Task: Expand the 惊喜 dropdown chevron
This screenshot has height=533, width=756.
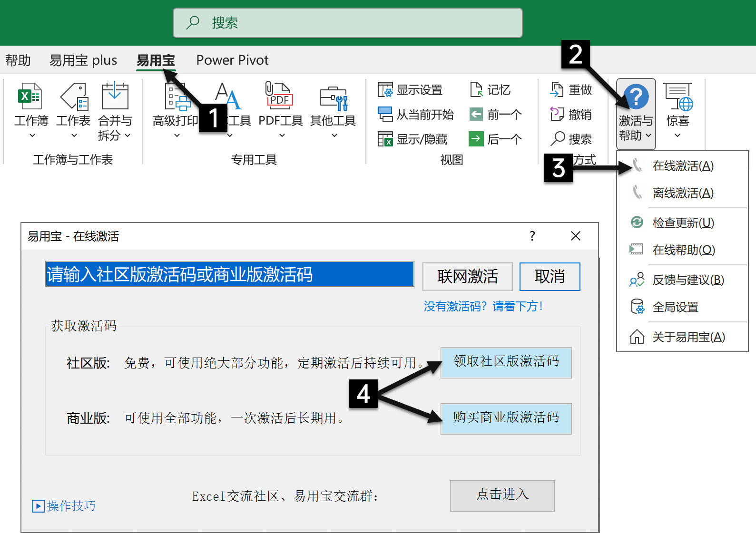Action: [677, 136]
